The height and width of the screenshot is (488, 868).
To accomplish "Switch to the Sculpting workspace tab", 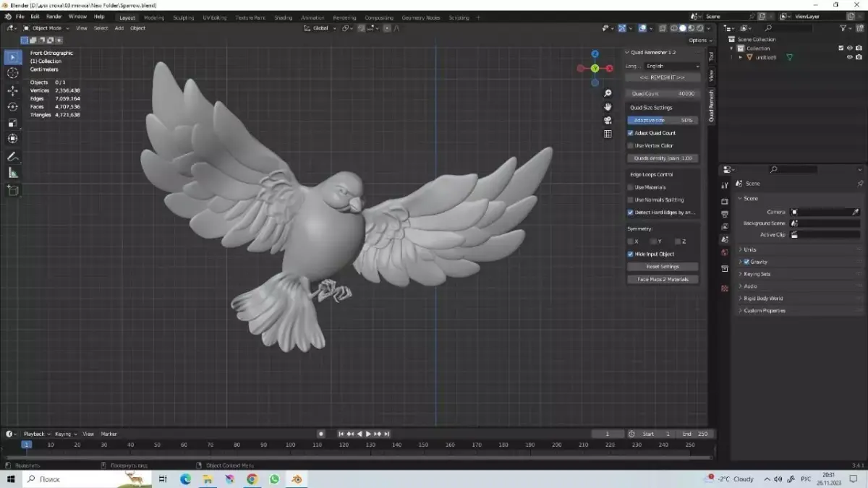I will point(184,17).
